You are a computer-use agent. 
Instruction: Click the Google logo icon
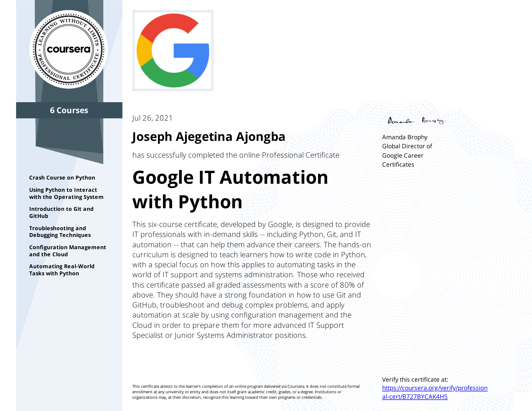pyautogui.click(x=173, y=51)
